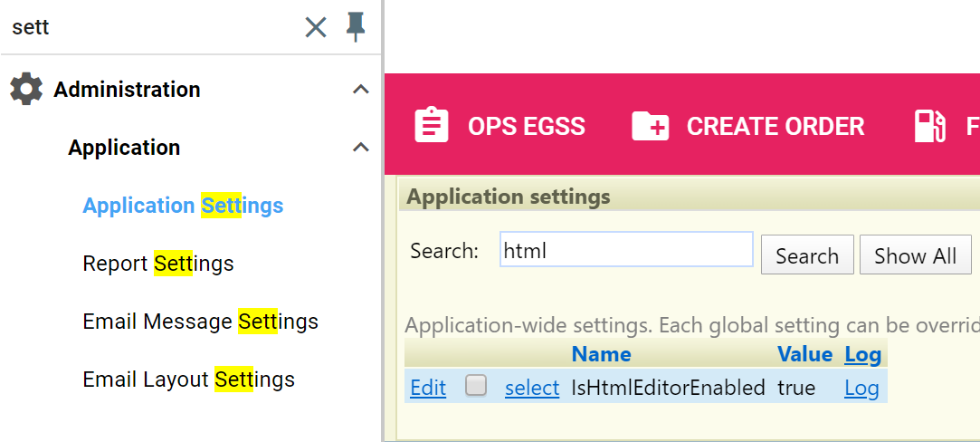Focus the settings Search input field
This screenshot has height=442, width=980.
click(x=626, y=250)
